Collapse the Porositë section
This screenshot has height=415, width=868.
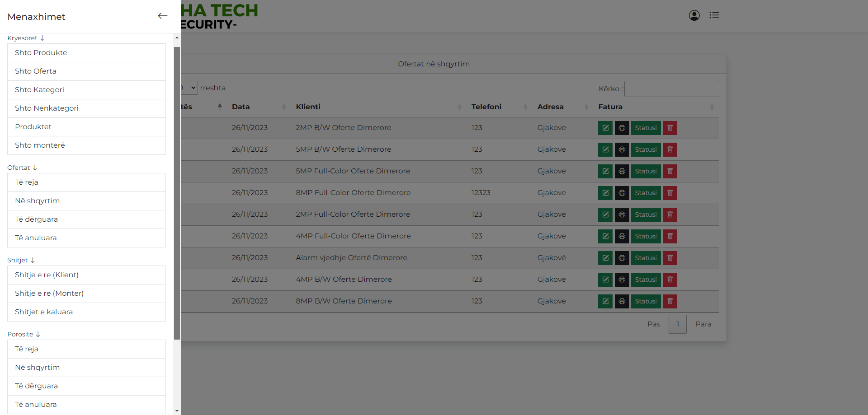24,334
